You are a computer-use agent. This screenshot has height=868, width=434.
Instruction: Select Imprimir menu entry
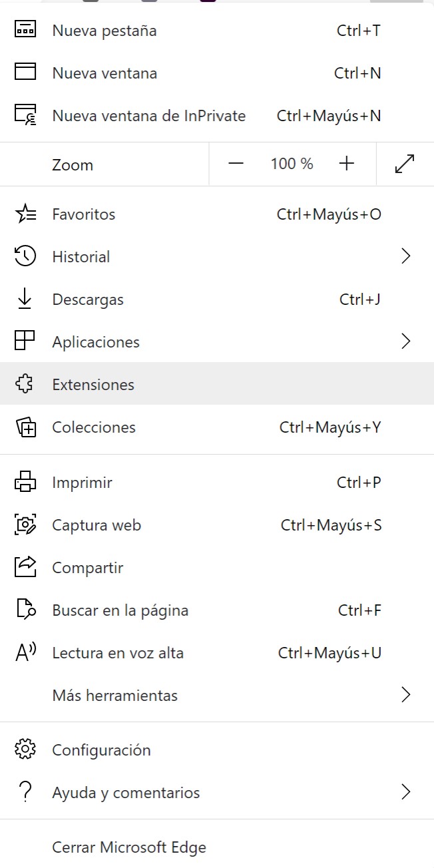pyautogui.click(x=217, y=483)
